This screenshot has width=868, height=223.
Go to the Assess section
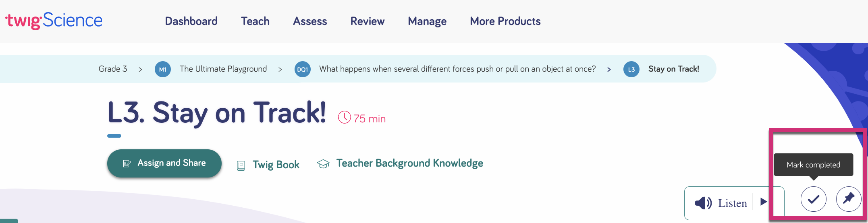coord(310,21)
